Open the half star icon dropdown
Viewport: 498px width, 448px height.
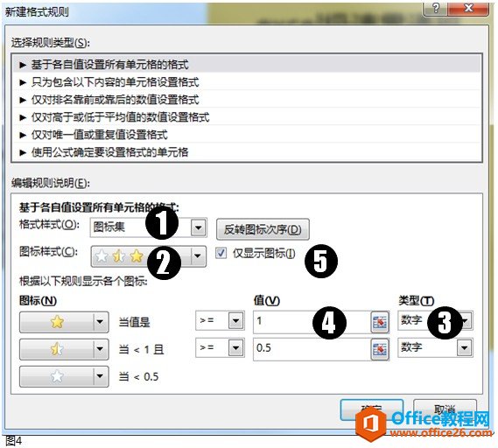click(x=100, y=349)
